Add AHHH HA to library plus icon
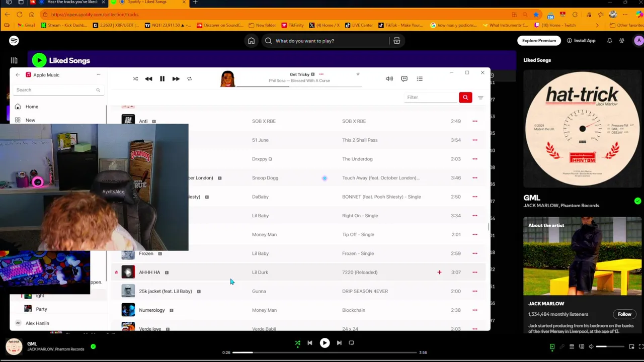The width and height of the screenshot is (644, 362). tap(439, 272)
